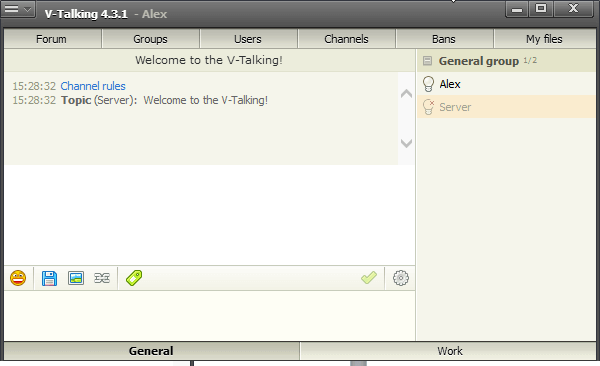Click the blue floppy disk save icon
600x366 pixels.
pyautogui.click(x=49, y=278)
